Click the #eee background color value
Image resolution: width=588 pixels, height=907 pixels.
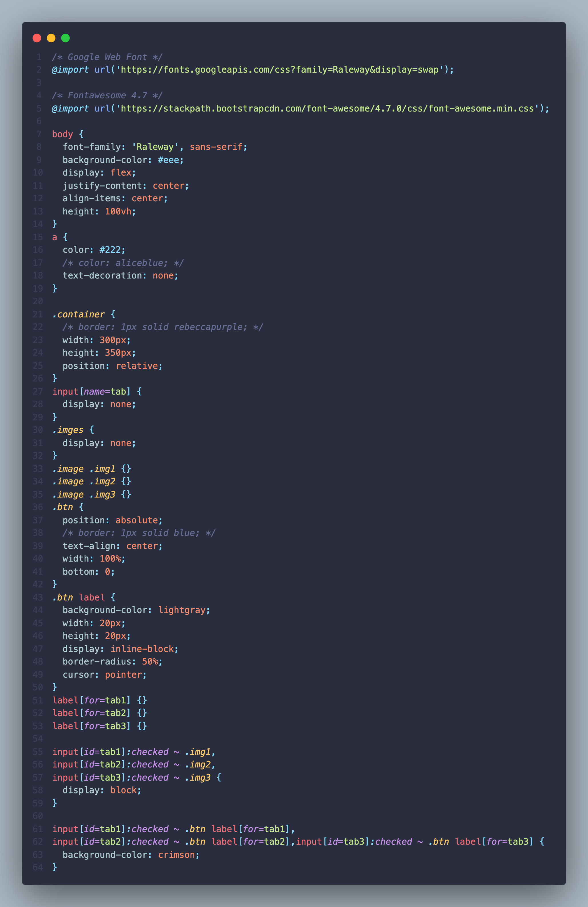[x=168, y=160]
